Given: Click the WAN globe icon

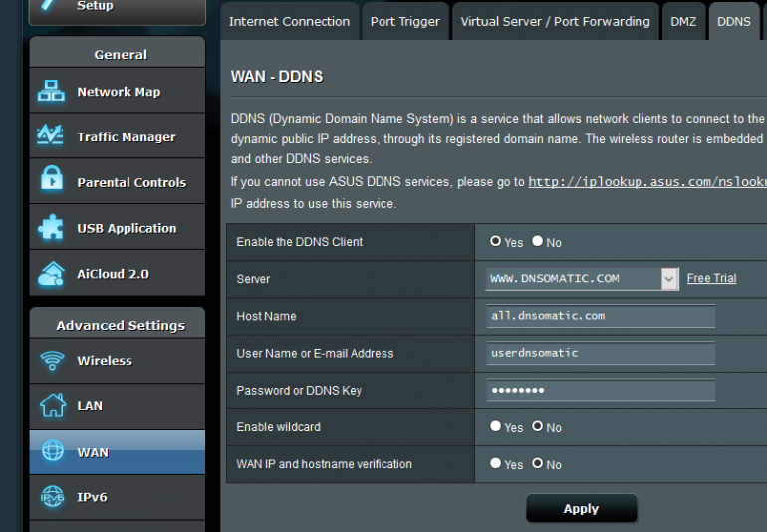Looking at the screenshot, I should coord(53,450).
